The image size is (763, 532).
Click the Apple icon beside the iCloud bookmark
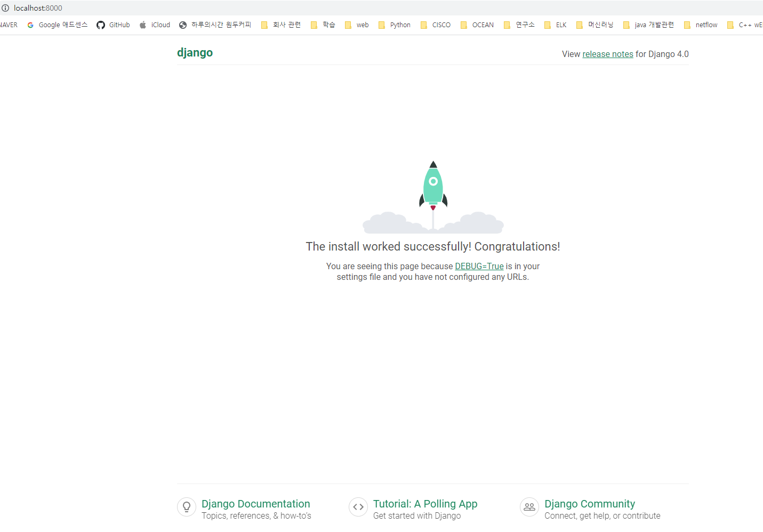point(142,25)
